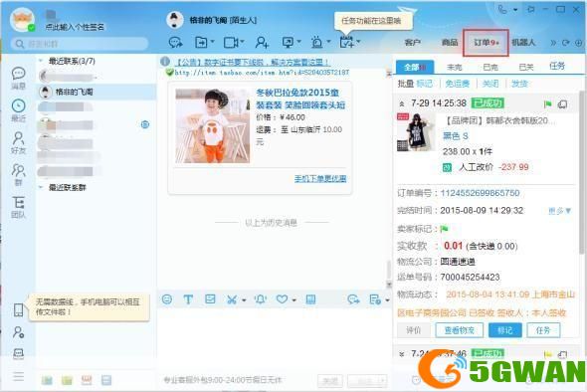Click the add friend icon in top toolbar

pos(262,43)
